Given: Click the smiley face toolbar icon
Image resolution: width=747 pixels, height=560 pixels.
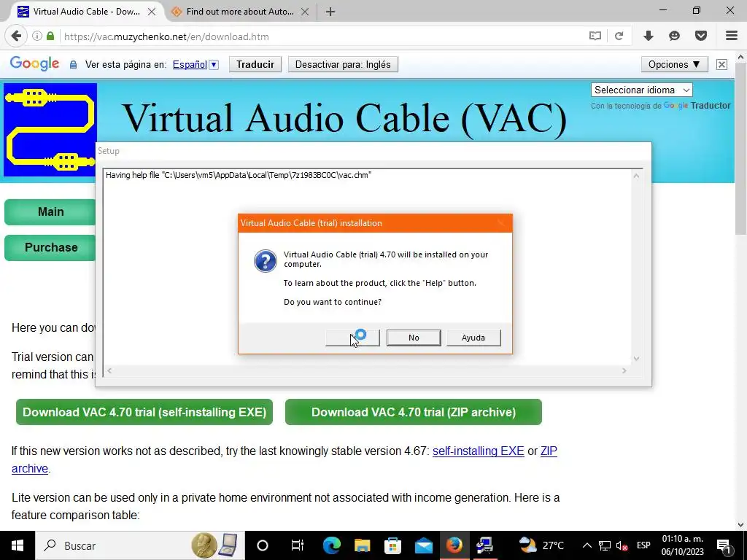Looking at the screenshot, I should coord(674,36).
